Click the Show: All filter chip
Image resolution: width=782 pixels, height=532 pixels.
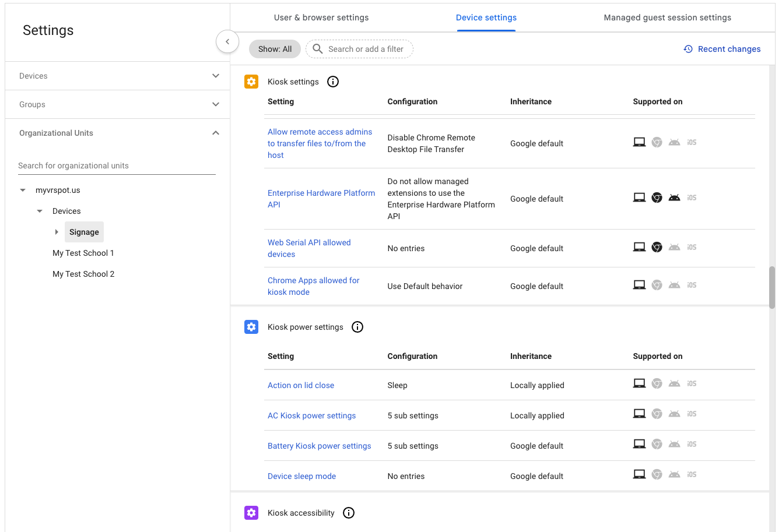point(275,49)
